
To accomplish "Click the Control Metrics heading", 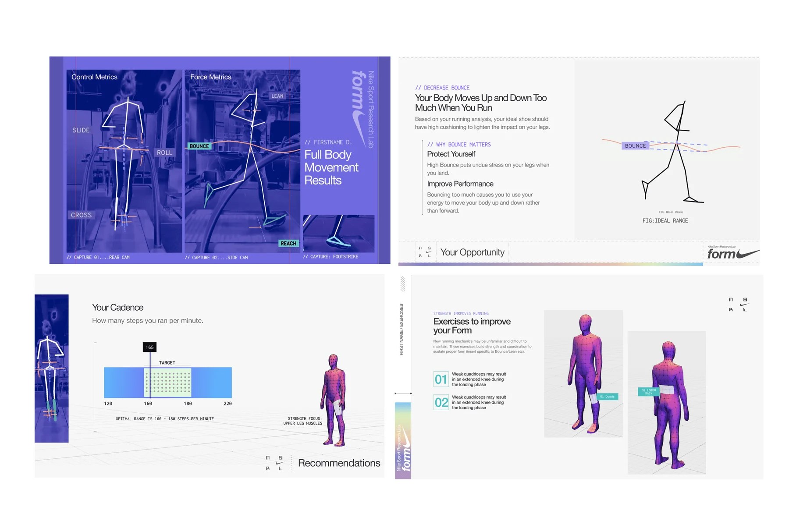I will (94, 77).
